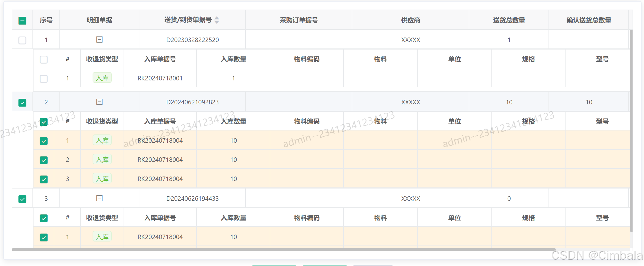
Task: Click supplier XXXXX in row D20240626194433
Action: pyautogui.click(x=410, y=199)
